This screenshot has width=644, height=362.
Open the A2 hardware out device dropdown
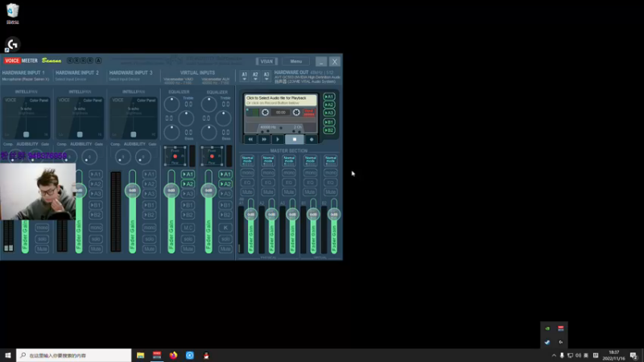(255, 76)
